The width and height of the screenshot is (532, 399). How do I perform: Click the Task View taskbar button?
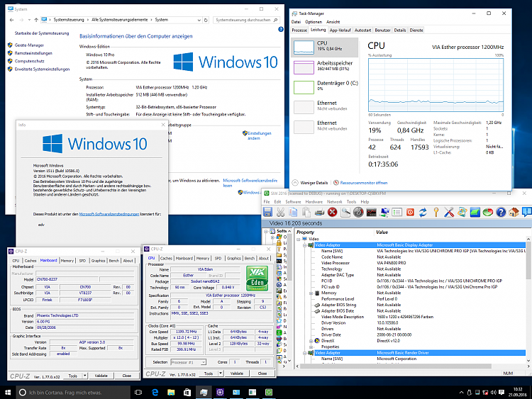pyautogui.click(x=138, y=392)
